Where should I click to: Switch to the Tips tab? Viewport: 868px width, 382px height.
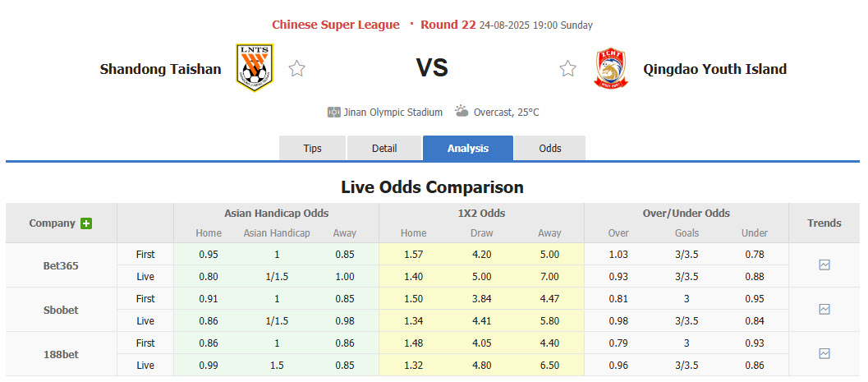[x=313, y=149]
